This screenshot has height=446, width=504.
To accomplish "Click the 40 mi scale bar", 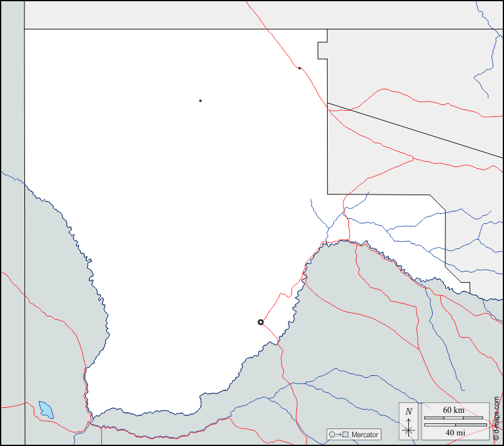I will (x=455, y=425).
